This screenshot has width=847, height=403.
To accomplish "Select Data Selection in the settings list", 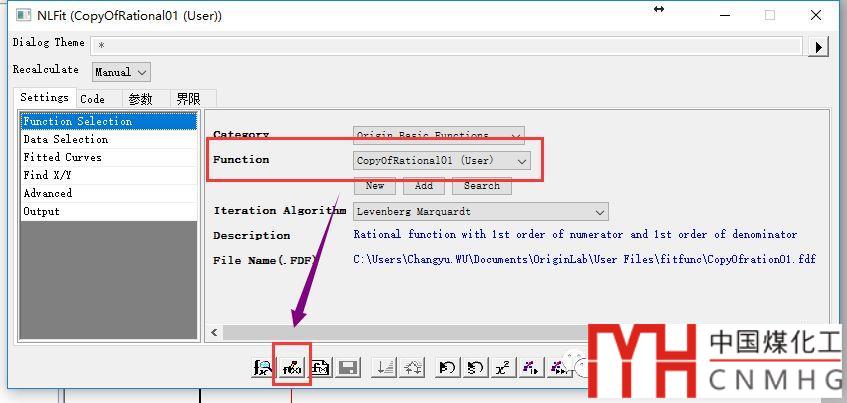I will pyautogui.click(x=109, y=139).
